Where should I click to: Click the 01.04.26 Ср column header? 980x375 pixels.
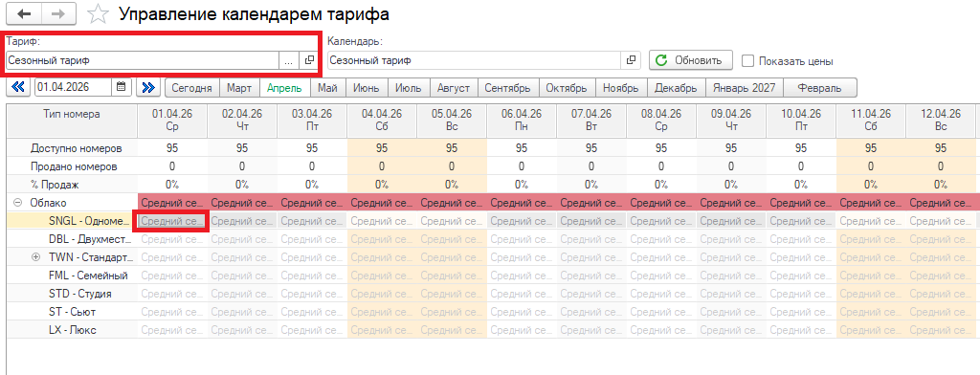coord(172,121)
